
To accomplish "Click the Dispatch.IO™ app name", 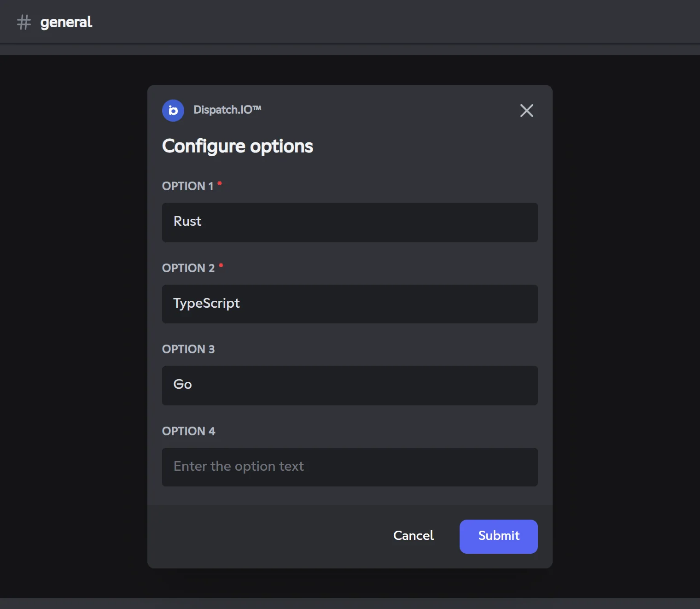I will point(227,110).
